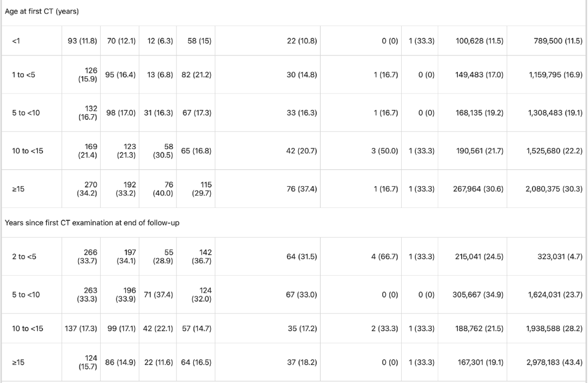Select the cell showing 93 (11.8)
The width and height of the screenshot is (588, 383).
point(82,41)
